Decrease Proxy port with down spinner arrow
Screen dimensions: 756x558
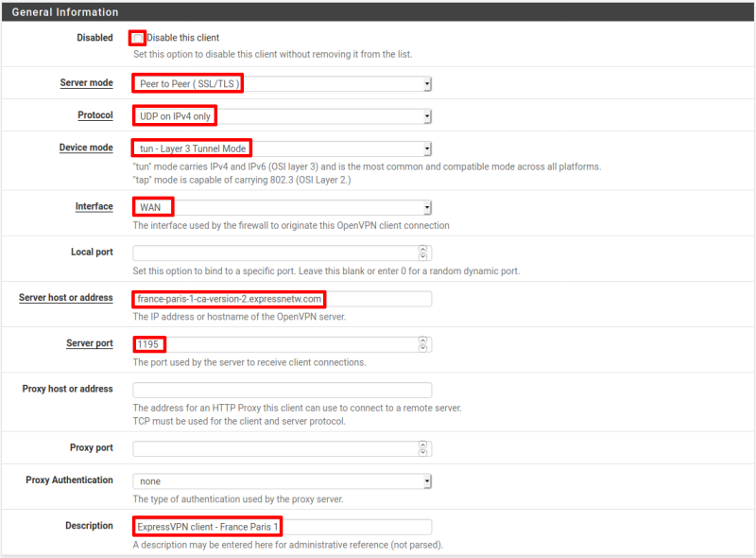point(422,453)
